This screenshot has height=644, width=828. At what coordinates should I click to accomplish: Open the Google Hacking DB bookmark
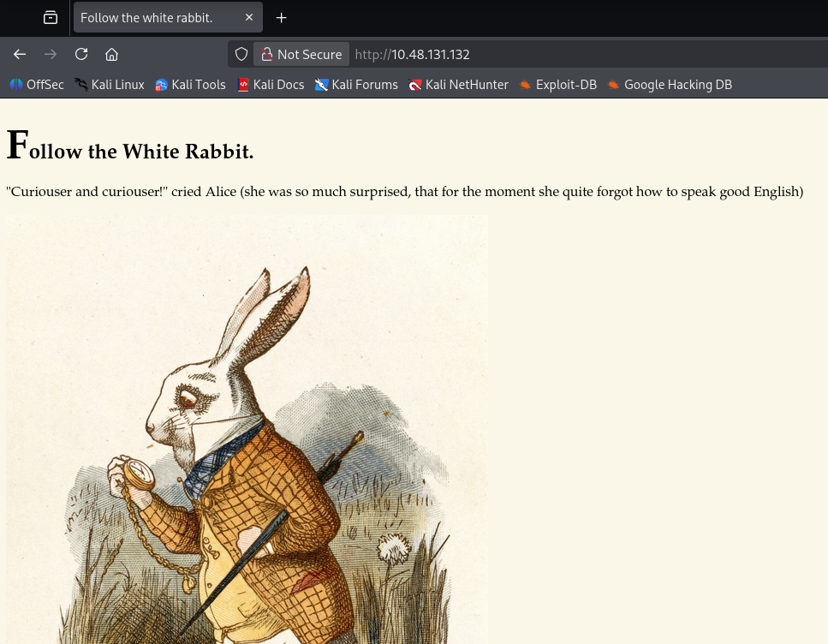670,84
